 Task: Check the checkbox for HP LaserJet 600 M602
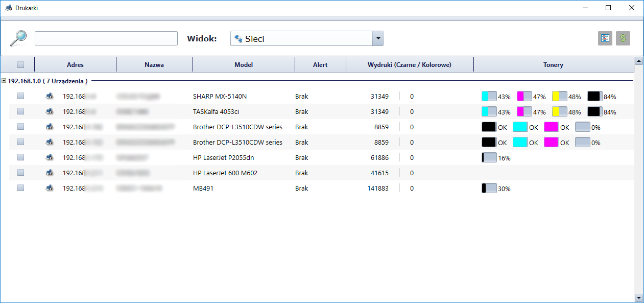20,173
